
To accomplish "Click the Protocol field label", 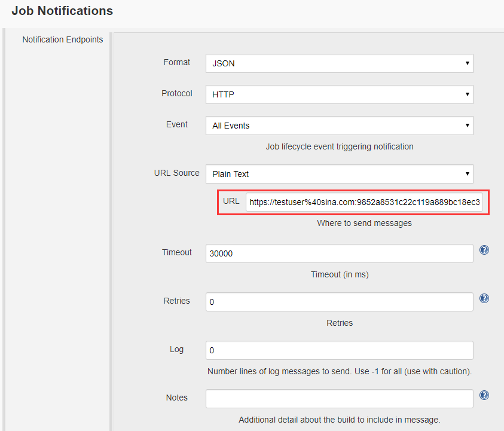I will click(x=176, y=93).
